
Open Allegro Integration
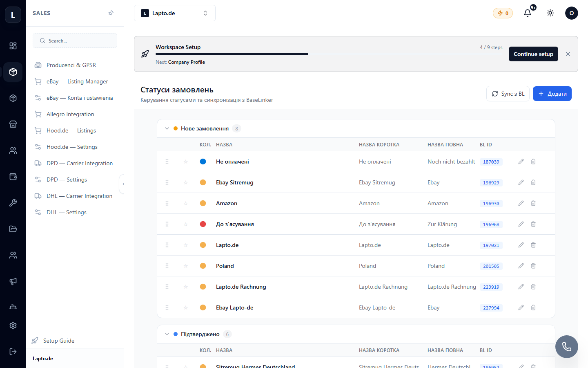click(75, 114)
